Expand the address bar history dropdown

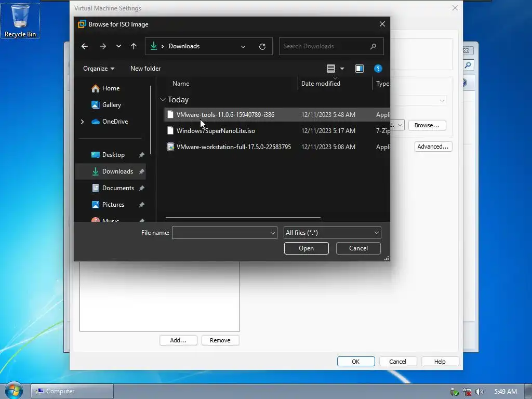tap(243, 46)
